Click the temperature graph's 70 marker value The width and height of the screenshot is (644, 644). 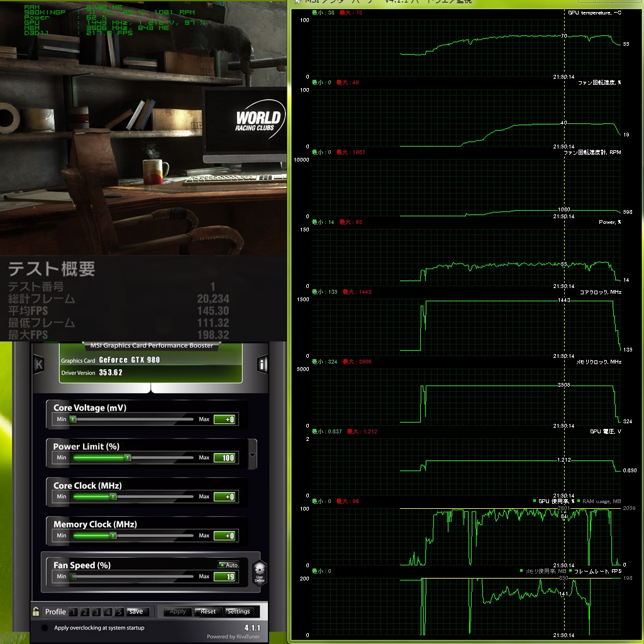[x=564, y=36]
